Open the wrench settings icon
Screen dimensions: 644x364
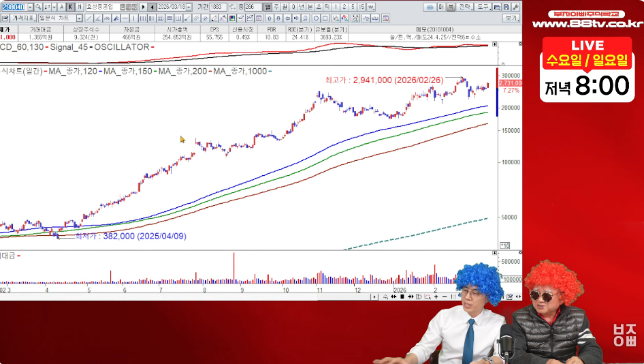(x=515, y=7)
